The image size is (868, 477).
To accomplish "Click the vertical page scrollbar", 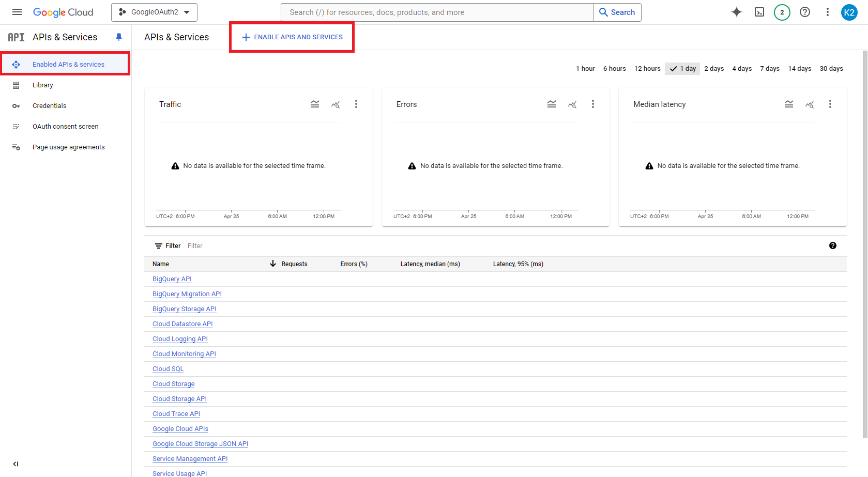I will (865, 243).
